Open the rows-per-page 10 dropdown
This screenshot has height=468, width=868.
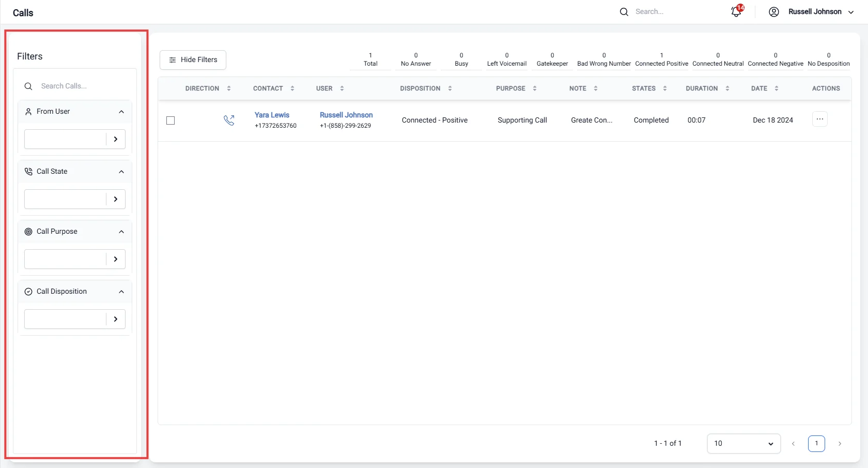tap(743, 444)
